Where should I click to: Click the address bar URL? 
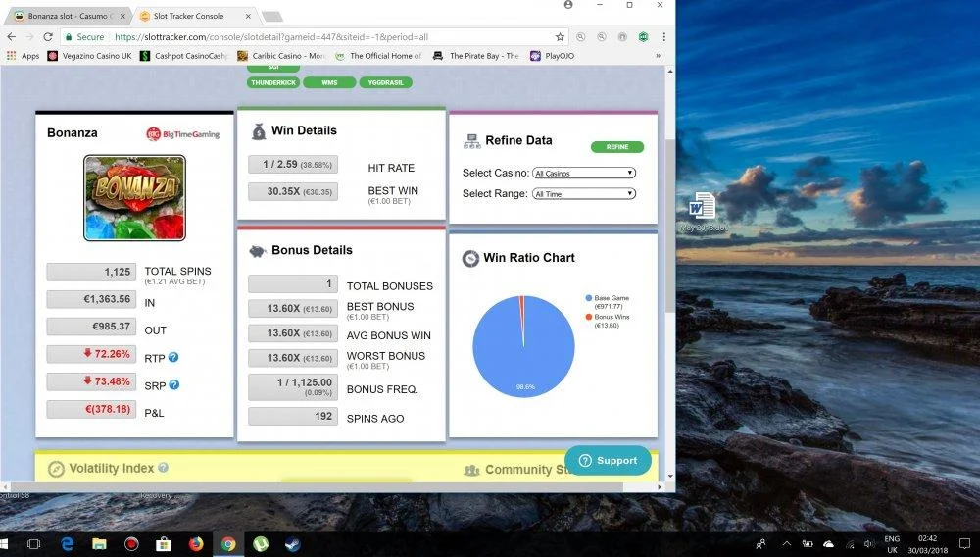click(271, 37)
